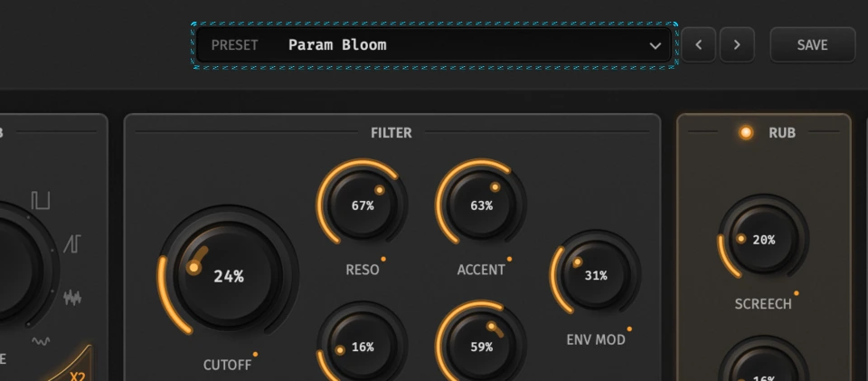Open the Param Bloom preset selector
868x381 pixels.
434,45
